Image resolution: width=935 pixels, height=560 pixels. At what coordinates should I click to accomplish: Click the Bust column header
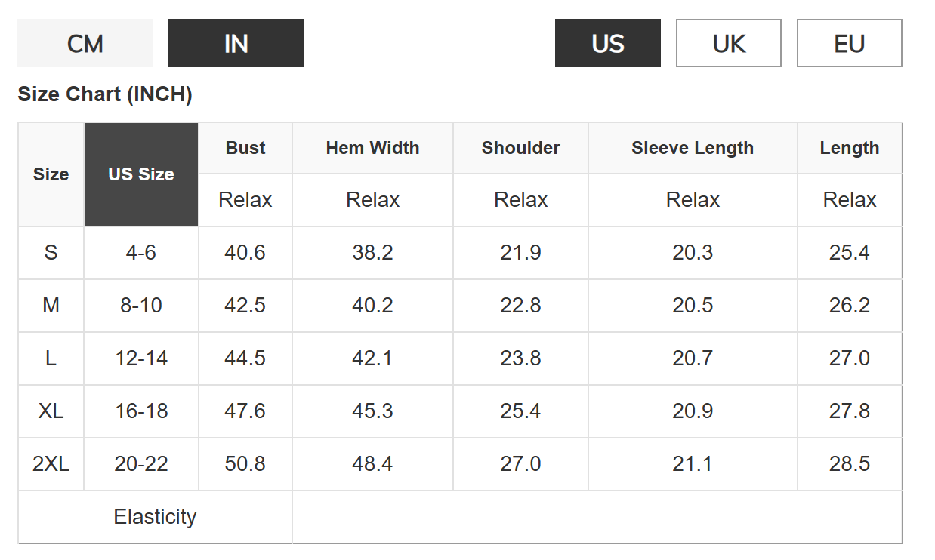click(245, 148)
